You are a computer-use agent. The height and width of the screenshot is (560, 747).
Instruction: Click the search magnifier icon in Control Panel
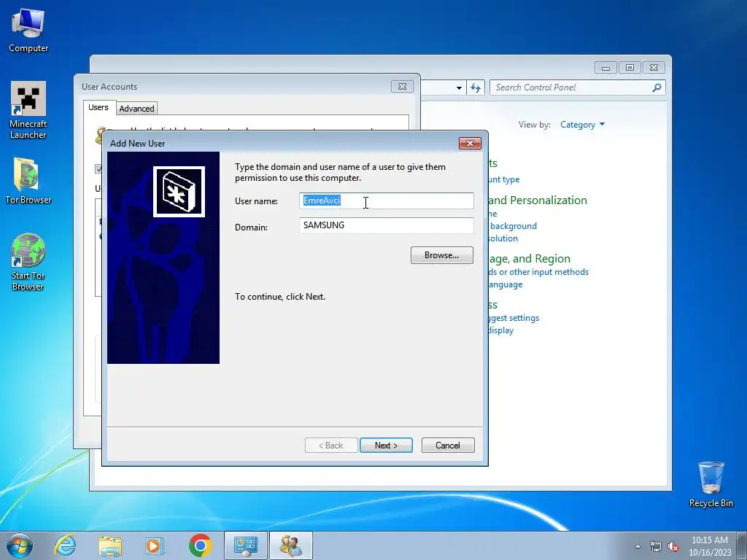657,87
